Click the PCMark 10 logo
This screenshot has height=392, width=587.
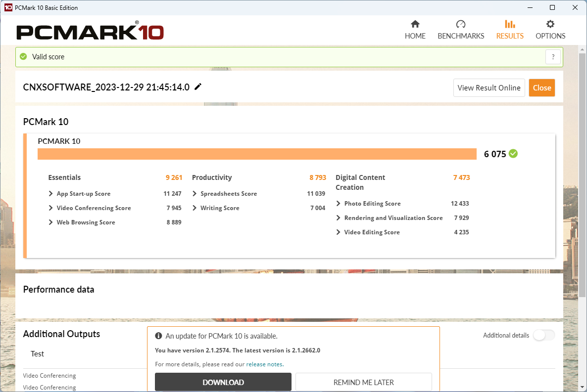90,31
